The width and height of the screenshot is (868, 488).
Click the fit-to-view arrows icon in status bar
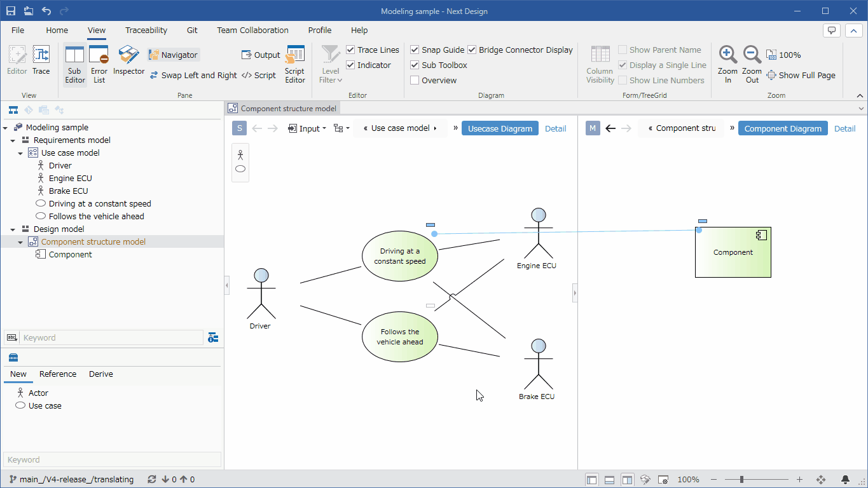[820, 480]
